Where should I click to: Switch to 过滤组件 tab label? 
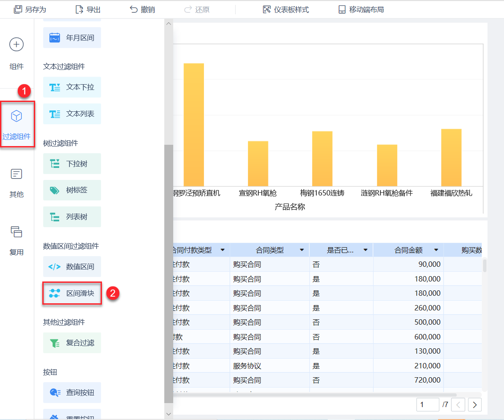pos(16,137)
